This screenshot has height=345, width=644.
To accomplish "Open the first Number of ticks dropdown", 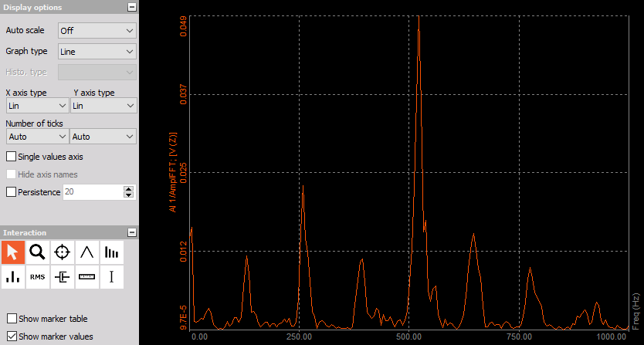I will 37,137.
